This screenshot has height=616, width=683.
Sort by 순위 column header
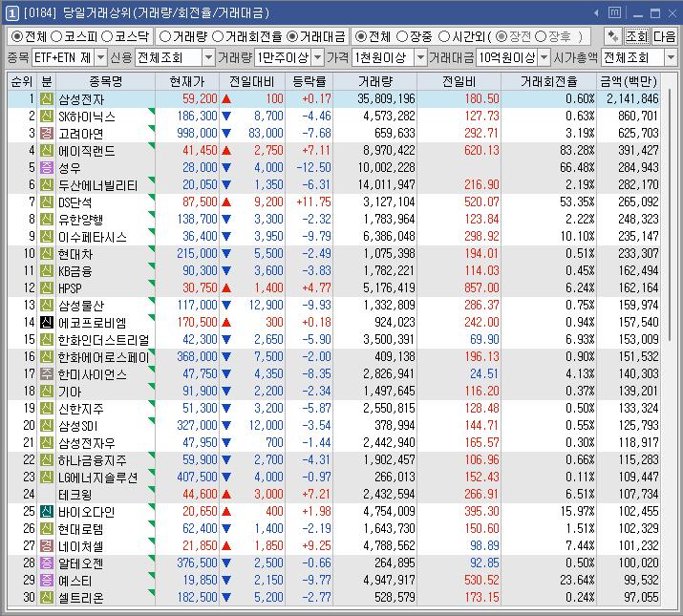pyautogui.click(x=22, y=81)
